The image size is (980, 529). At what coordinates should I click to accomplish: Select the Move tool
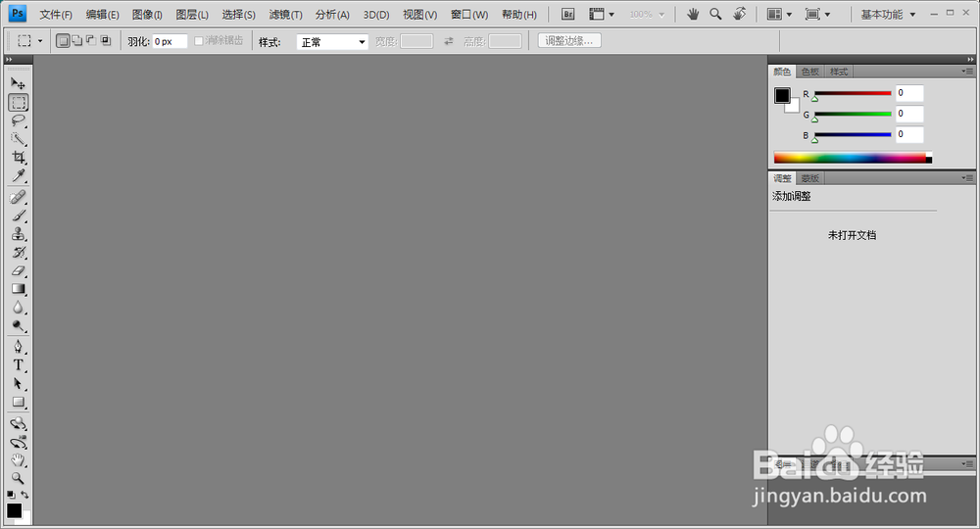pos(18,83)
